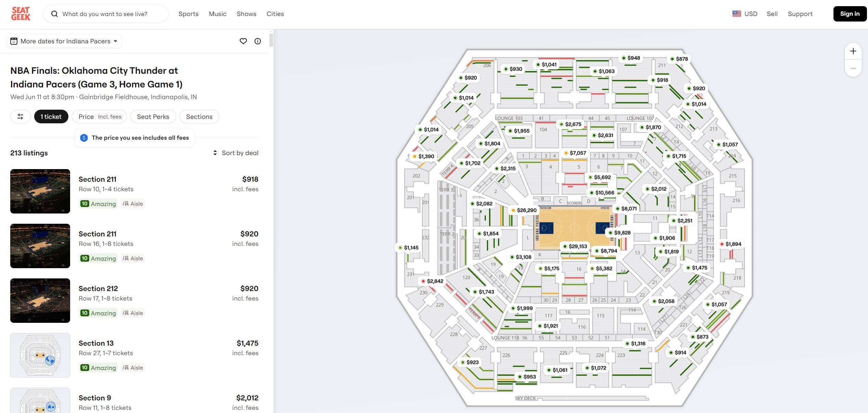Screen dimensions: 868x413
Task: Select the $29,153 courtside price marker
Action: 575,246
